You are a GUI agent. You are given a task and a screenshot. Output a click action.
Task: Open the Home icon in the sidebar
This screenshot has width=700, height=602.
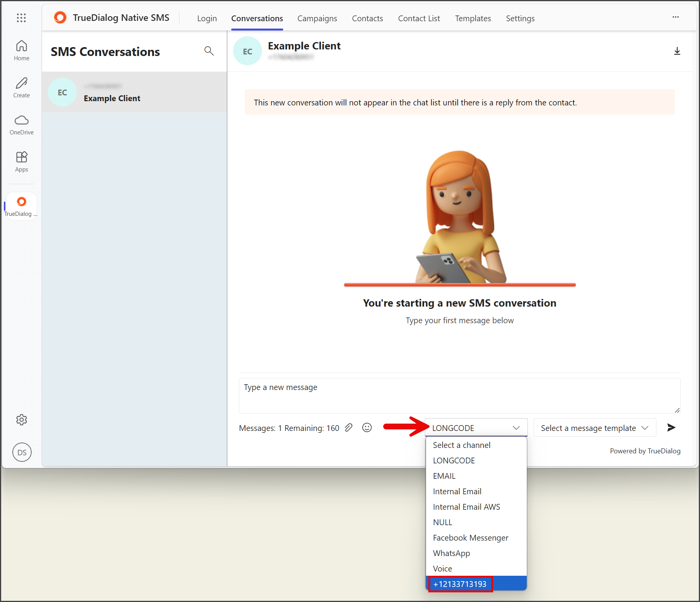coord(22,51)
